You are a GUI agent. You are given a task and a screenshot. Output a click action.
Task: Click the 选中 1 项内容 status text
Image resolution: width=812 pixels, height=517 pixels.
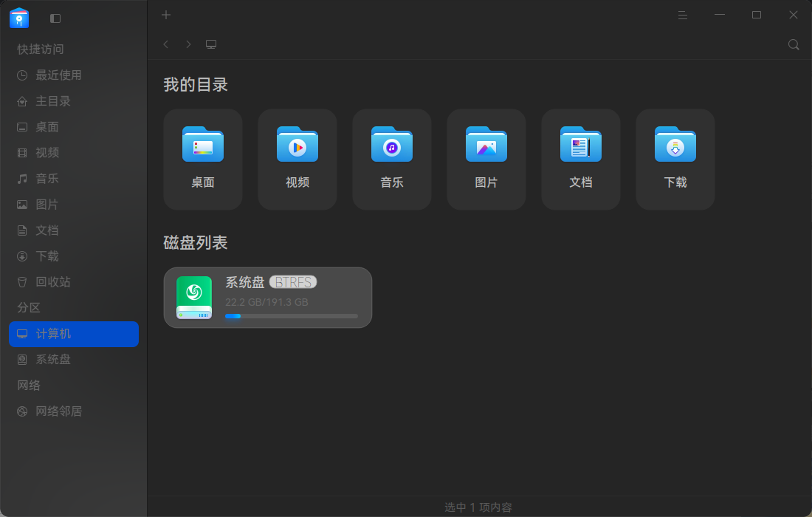coord(478,507)
